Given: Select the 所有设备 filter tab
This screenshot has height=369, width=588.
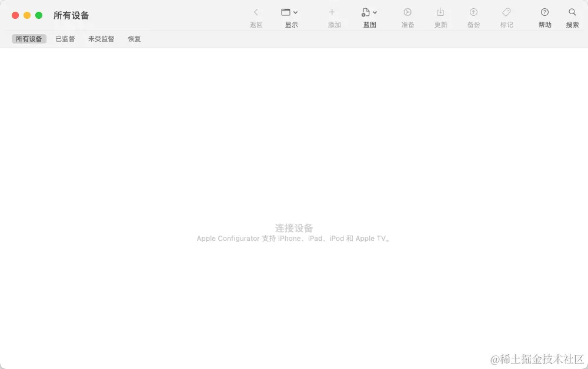Looking at the screenshot, I should 29,39.
